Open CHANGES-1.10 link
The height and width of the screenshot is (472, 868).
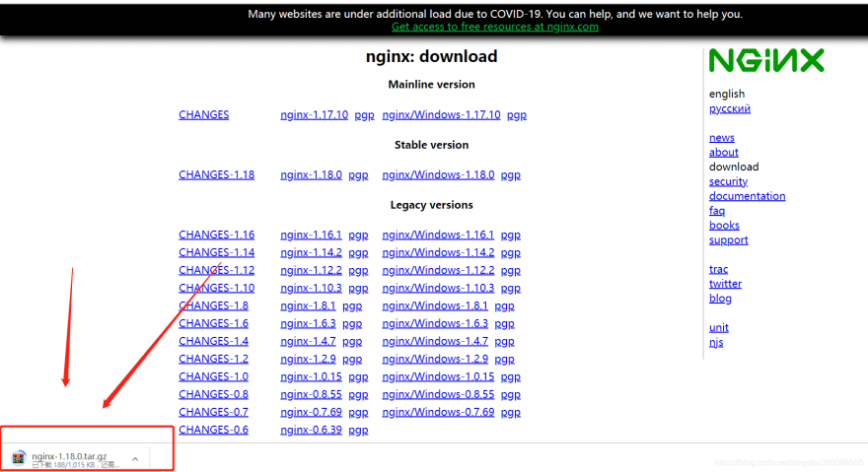[216, 288]
